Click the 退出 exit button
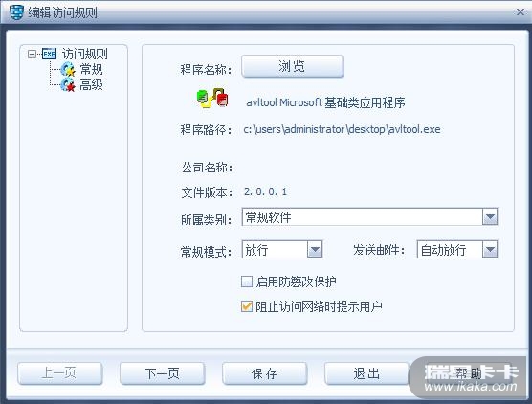This screenshot has width=532, height=404. tap(366, 373)
